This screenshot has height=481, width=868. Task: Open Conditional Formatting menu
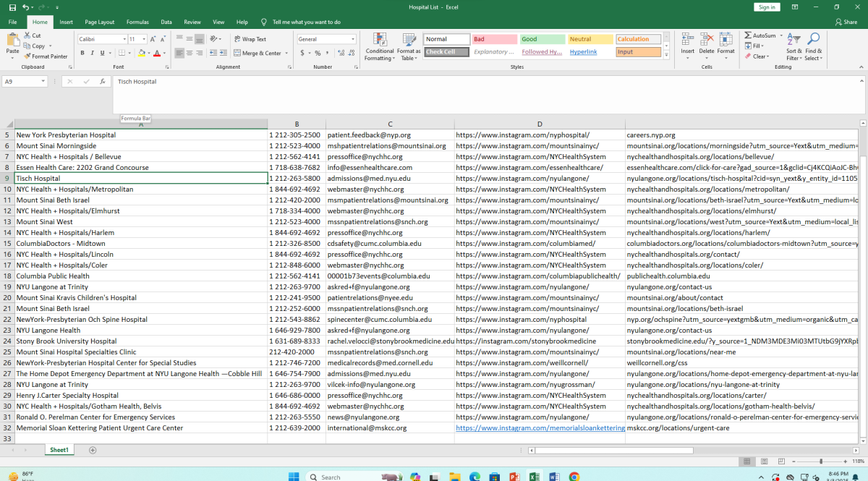(379, 47)
